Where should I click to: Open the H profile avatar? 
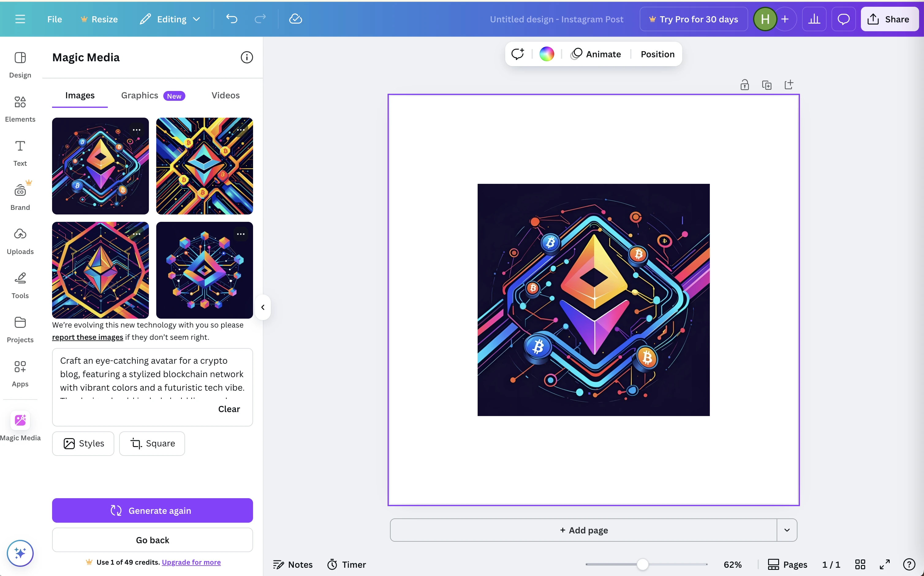pyautogui.click(x=765, y=19)
